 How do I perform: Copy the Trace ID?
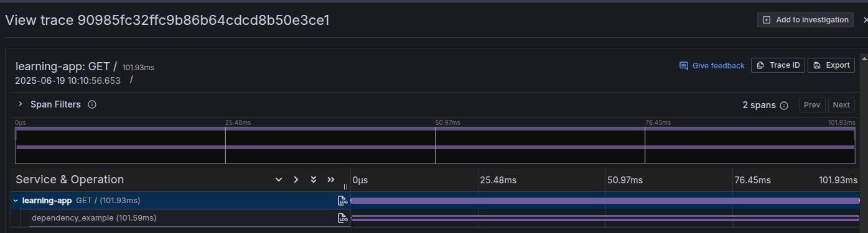click(x=778, y=65)
